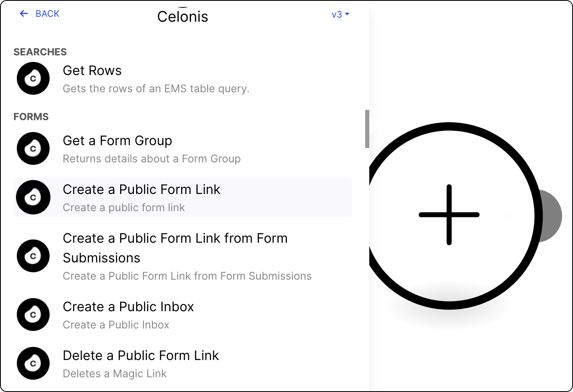The image size is (573, 392).
Task: Click the module list scrollbar thumb
Action: pyautogui.click(x=367, y=129)
